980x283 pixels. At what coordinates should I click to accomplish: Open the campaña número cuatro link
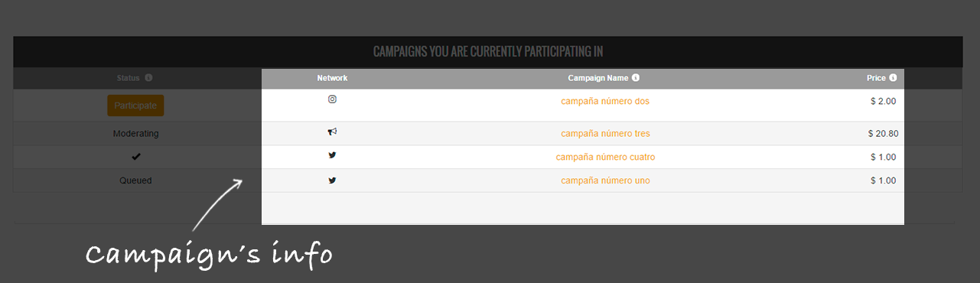[605, 158]
